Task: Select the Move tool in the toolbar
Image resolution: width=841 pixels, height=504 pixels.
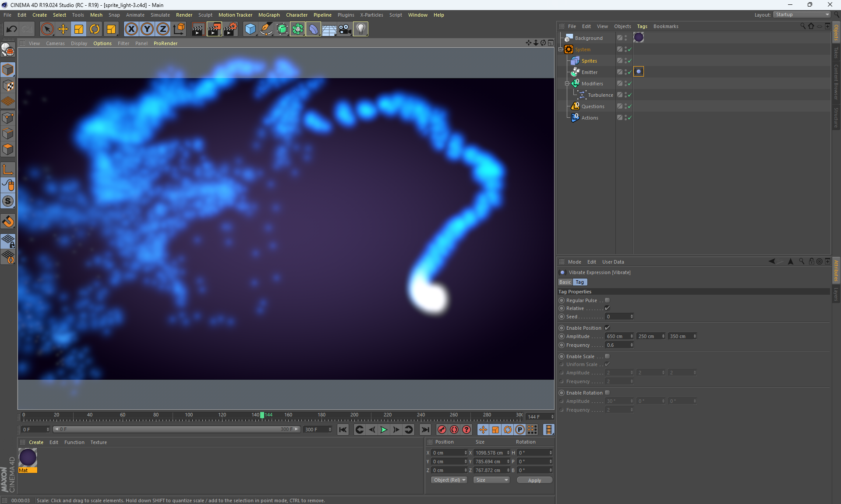Action: (x=63, y=29)
